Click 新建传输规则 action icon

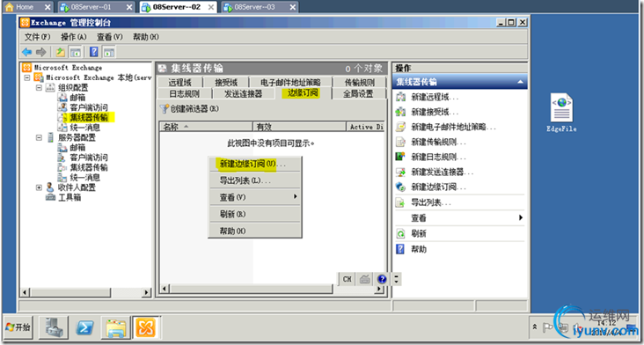coord(400,142)
